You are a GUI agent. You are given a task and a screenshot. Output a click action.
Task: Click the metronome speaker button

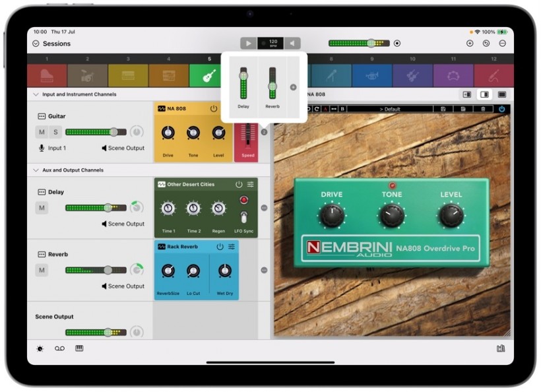pos(292,44)
